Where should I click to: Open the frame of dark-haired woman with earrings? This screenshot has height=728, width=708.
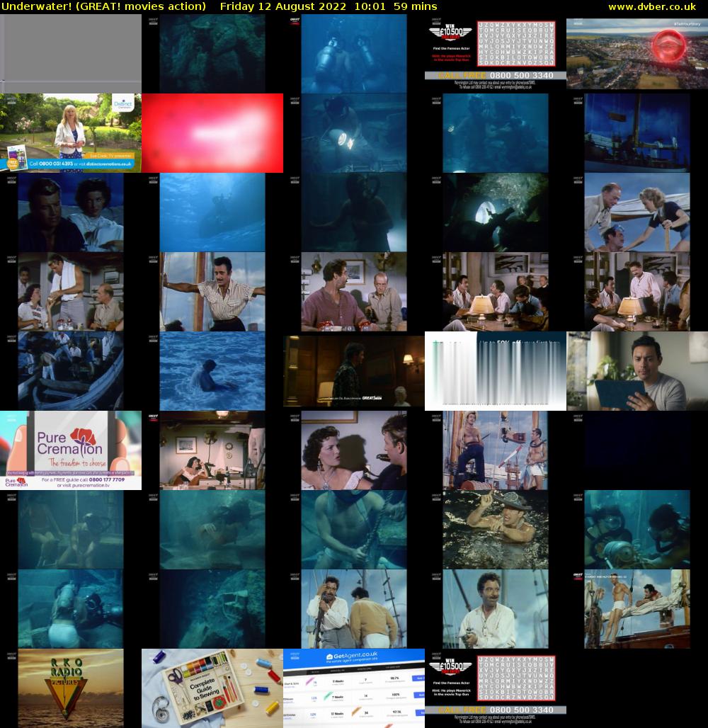pyautogui.click(x=354, y=450)
